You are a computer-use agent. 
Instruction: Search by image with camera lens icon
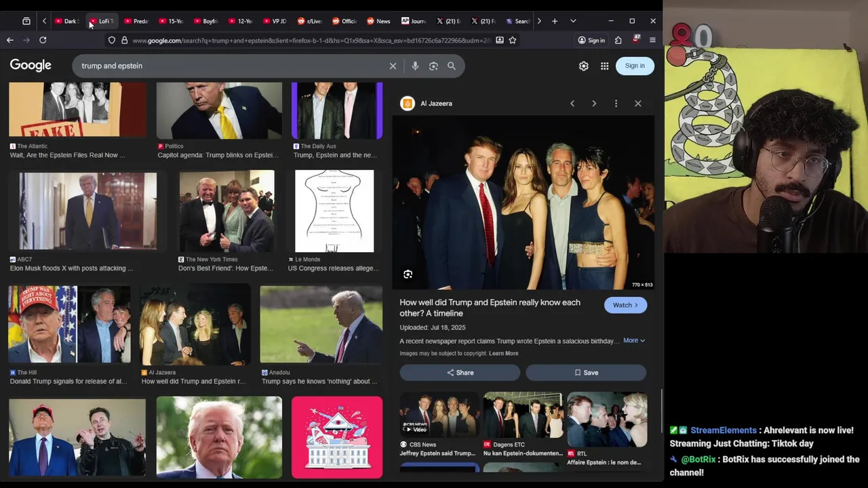tap(433, 66)
